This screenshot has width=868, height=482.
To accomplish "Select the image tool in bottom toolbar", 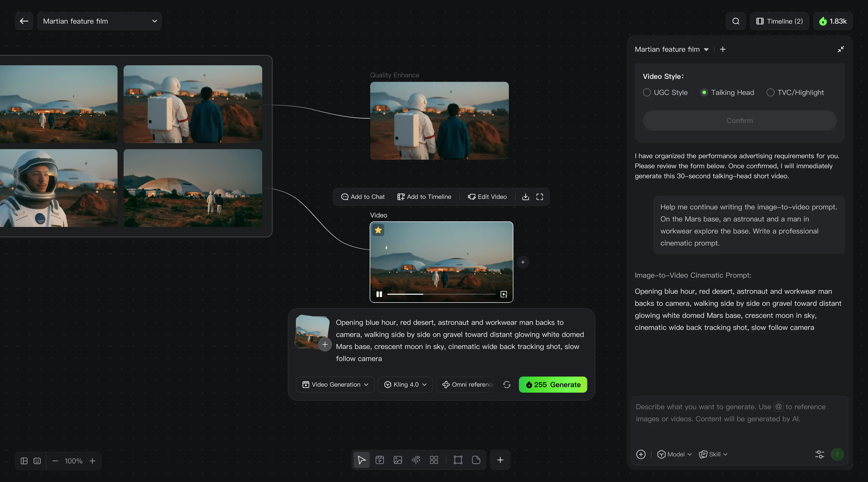I will pos(398,460).
